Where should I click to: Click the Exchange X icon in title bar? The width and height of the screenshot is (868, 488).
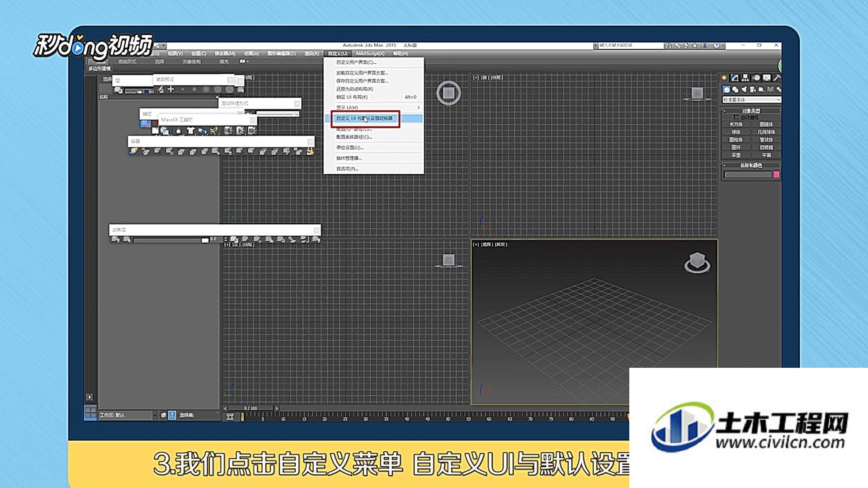pos(704,46)
